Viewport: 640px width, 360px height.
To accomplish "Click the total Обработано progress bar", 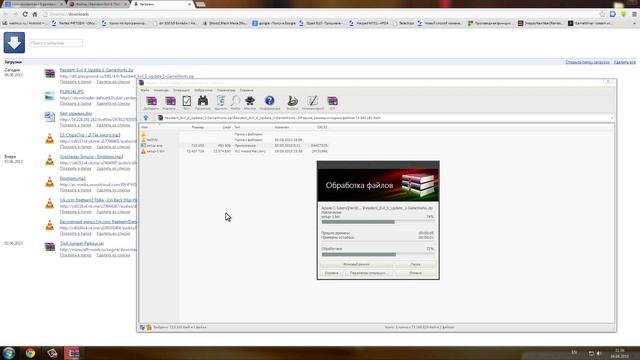I will tap(378, 254).
